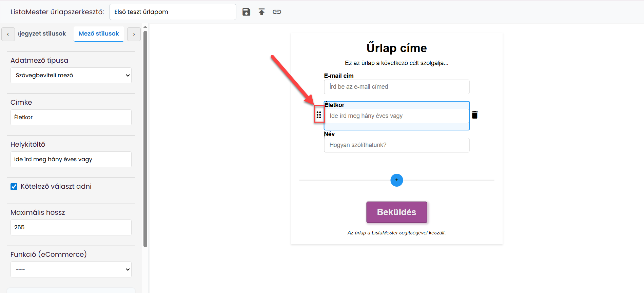Click the Címke input containing Életkor
The image size is (644, 293).
click(71, 117)
